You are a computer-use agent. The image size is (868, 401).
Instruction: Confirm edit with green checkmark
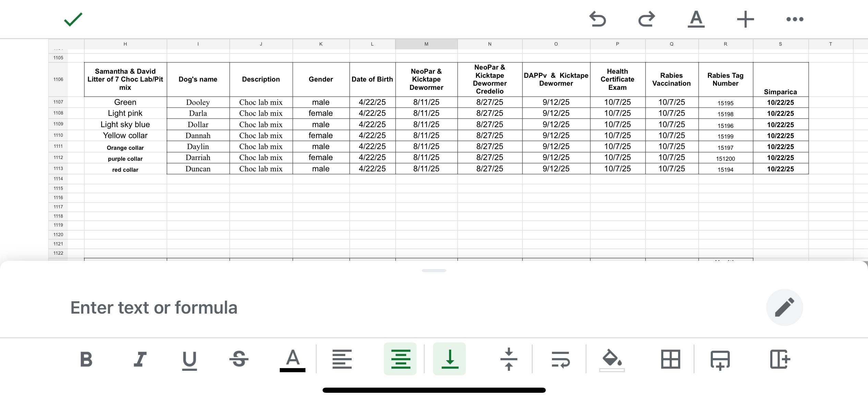(73, 19)
